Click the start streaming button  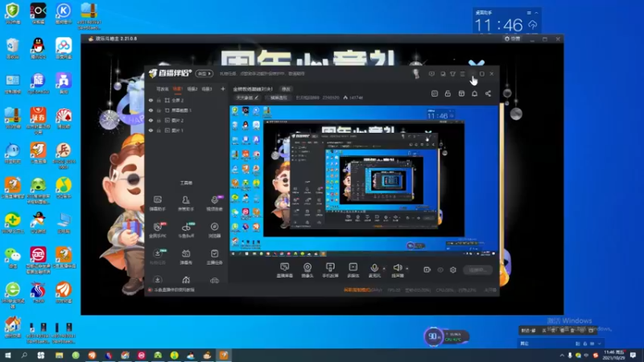(477, 269)
